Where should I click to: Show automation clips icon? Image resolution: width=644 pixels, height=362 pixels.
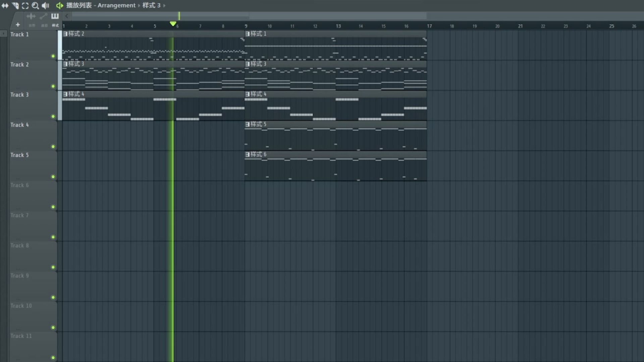[x=43, y=16]
